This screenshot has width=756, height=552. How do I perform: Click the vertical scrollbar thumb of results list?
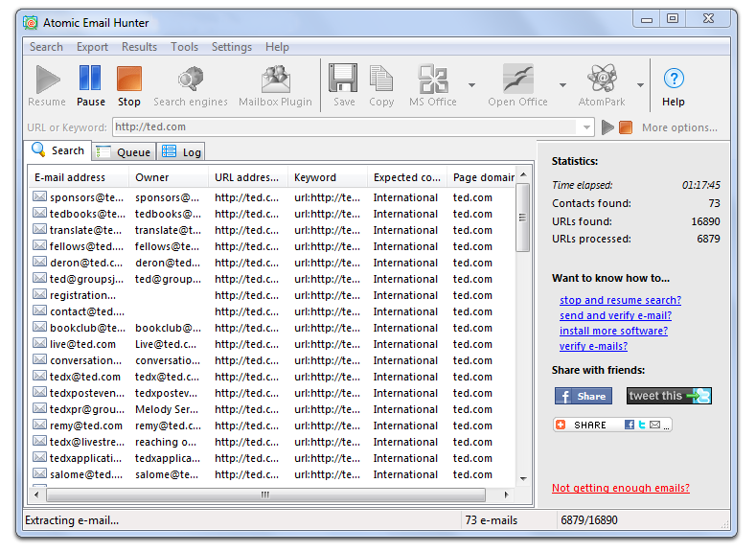tap(522, 218)
